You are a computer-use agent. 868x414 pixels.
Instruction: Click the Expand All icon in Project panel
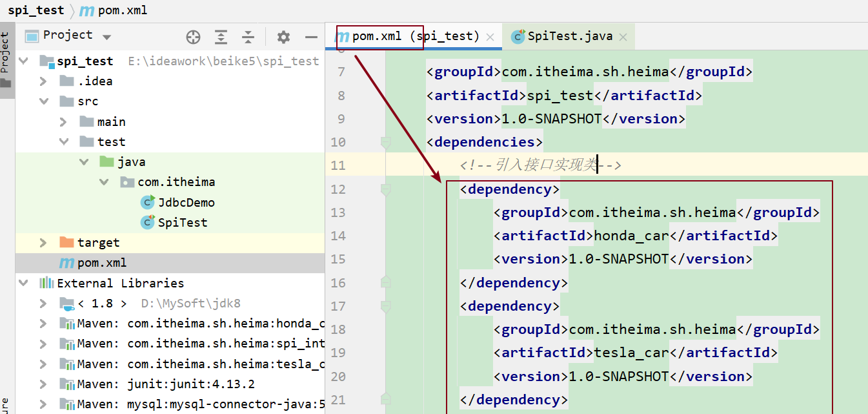pos(221,37)
